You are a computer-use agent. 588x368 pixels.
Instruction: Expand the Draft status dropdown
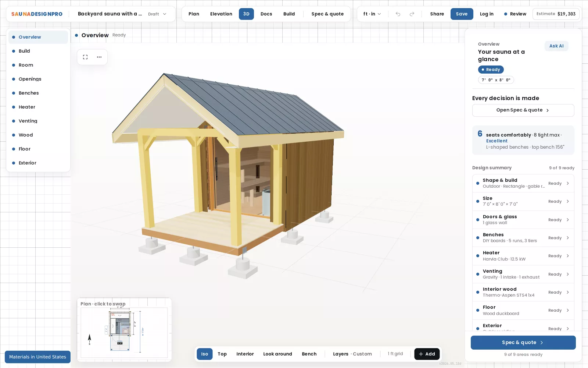coord(157,14)
